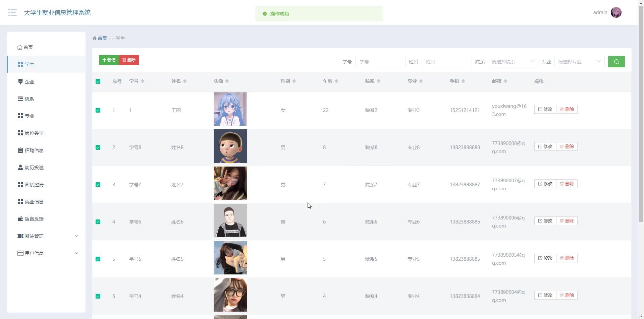Toggle the sidebar collapse hamburger icon

[12, 13]
